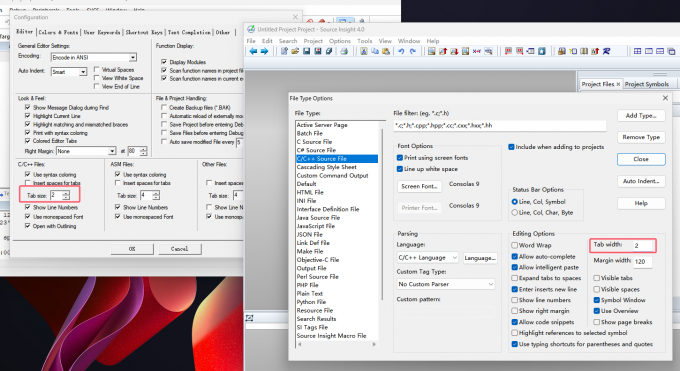Screen dimensions: 680x371
Task: Toggle Visible tabs checkbox
Action: pyautogui.click(x=597, y=278)
